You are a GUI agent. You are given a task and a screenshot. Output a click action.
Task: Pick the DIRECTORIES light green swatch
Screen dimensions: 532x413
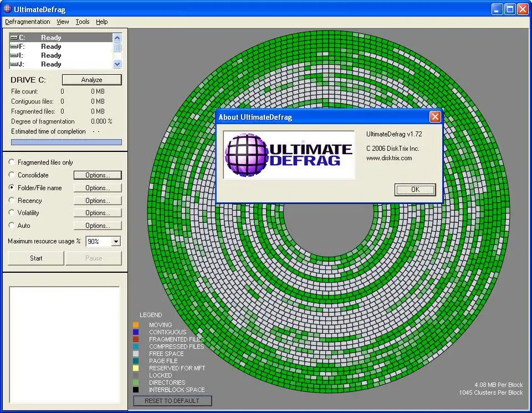pos(136,383)
